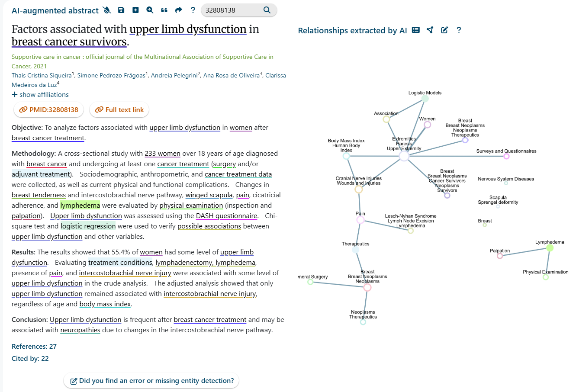Toggle entity highlight colors off icon
Viewport: 576px width, 392px height.
click(x=107, y=10)
